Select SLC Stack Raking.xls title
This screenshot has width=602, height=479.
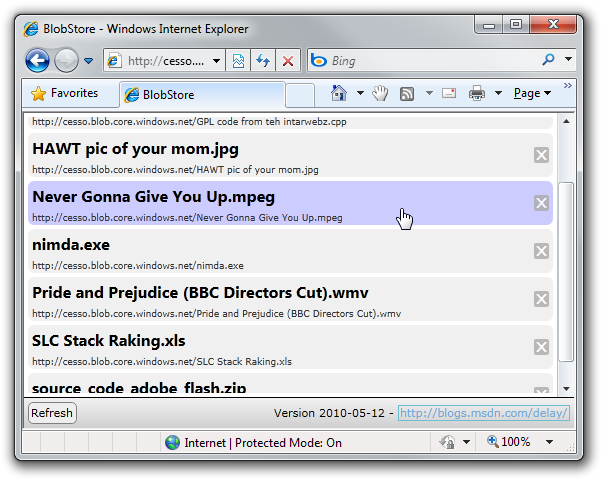click(109, 341)
